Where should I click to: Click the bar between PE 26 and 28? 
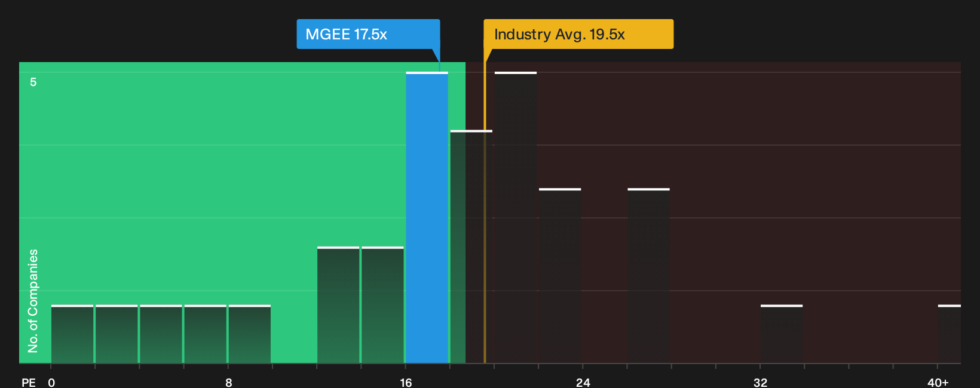click(x=648, y=275)
